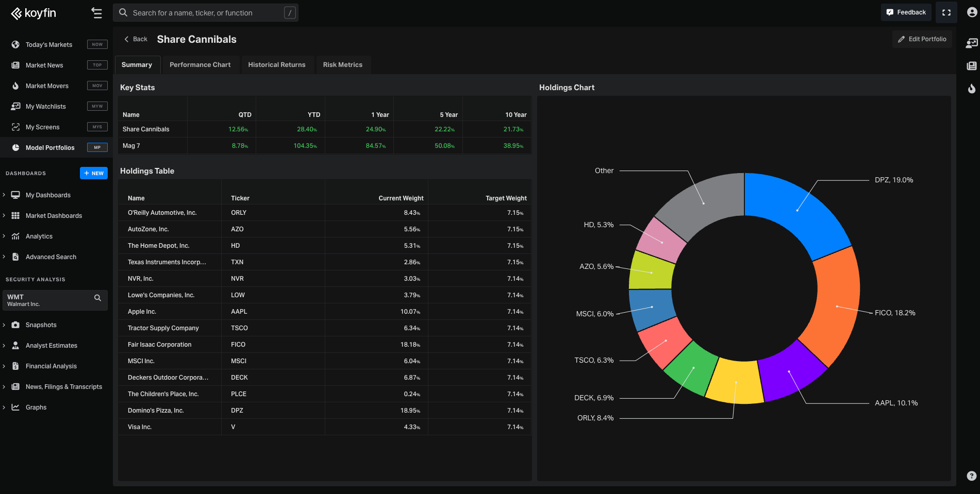Click the orange FICO donut slice
The image size is (980, 494).
(836, 306)
